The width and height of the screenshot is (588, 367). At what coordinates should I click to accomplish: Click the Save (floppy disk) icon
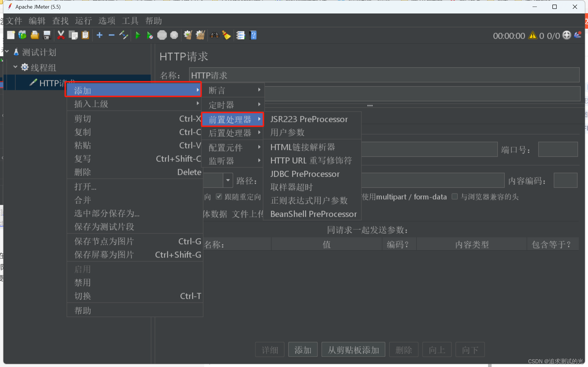(47, 35)
